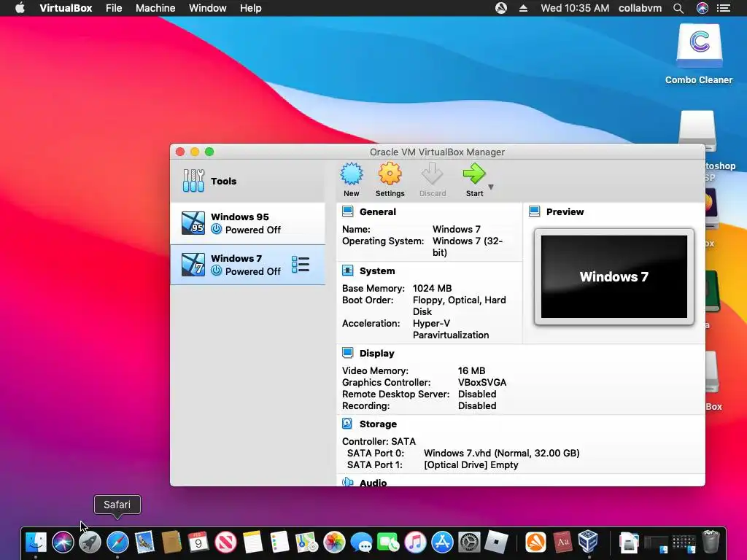
Task: Click the General section header
Action: 377,212
